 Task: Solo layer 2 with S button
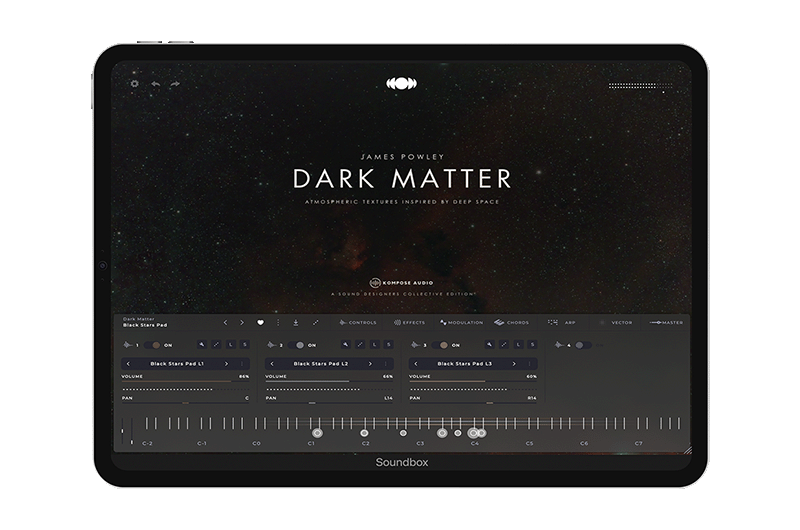389,345
